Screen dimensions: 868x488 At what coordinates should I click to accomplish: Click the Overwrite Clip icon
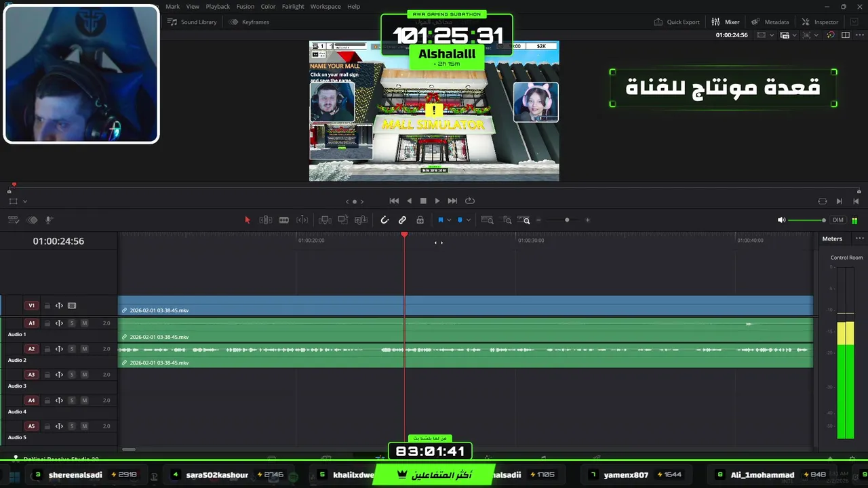pyautogui.click(x=343, y=220)
